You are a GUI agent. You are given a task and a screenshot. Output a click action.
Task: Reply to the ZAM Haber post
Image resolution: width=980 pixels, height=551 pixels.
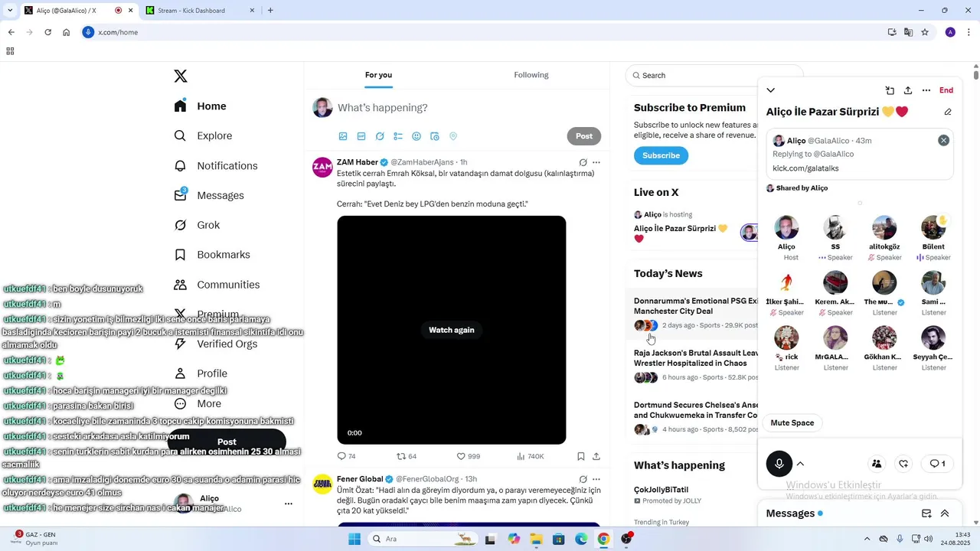pyautogui.click(x=346, y=456)
